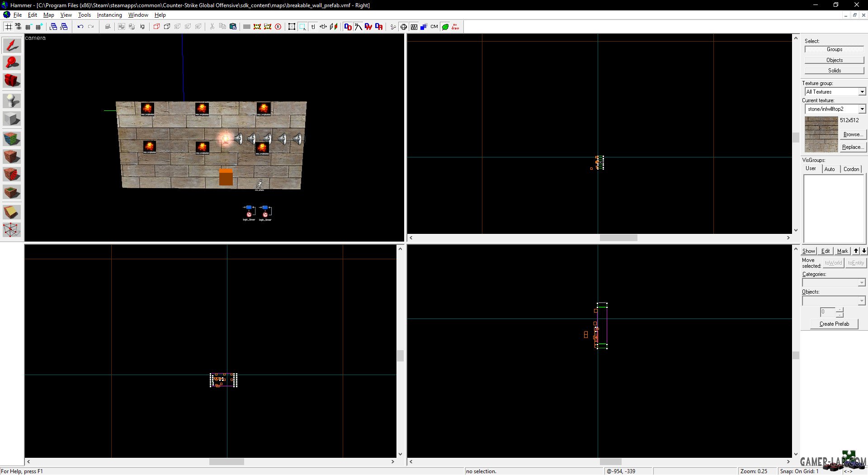Select the Apply Current Texture tool
Screen dimensions: 868x475
[12, 157]
